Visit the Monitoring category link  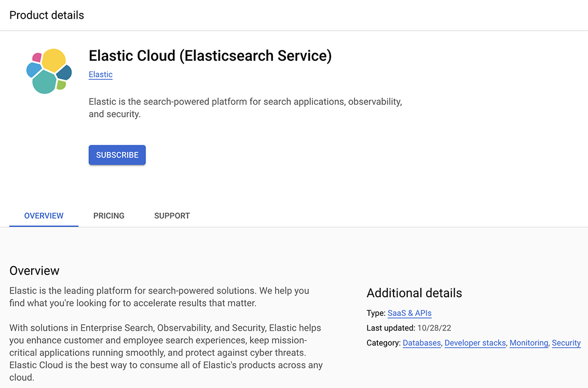coord(529,343)
